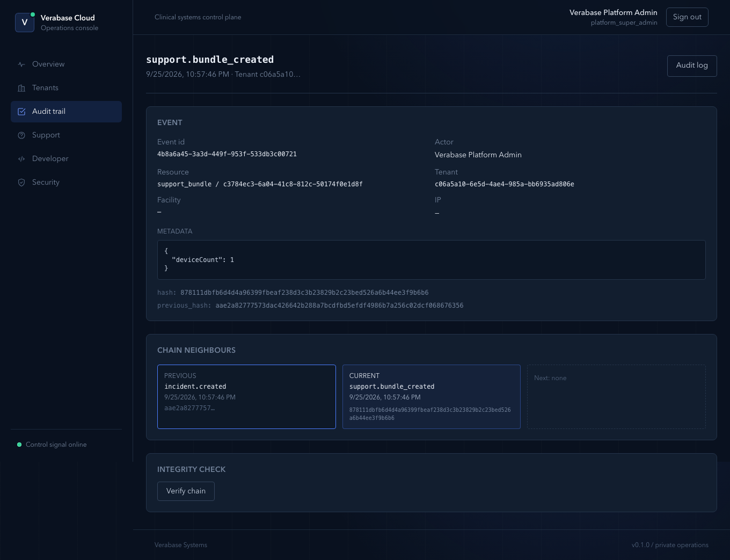
Task: Click the support_bundle resource identifier
Action: coord(260,184)
